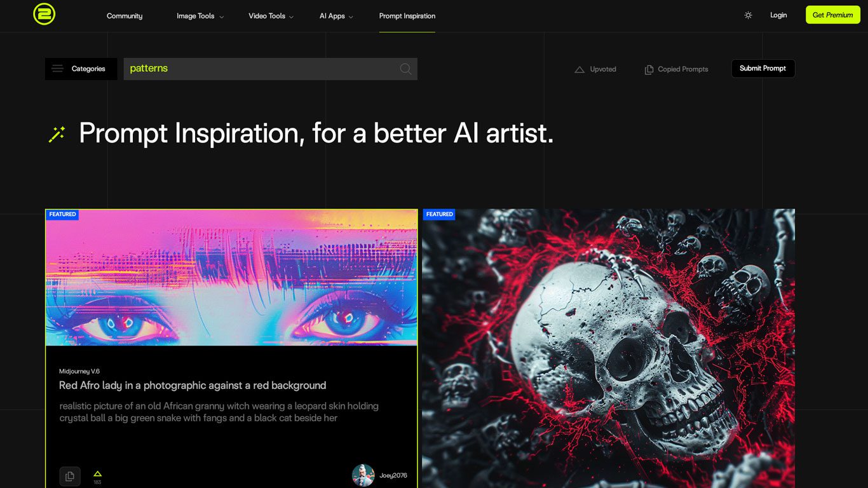
Task: Open Joey2076's avatar profile picture
Action: [363, 475]
